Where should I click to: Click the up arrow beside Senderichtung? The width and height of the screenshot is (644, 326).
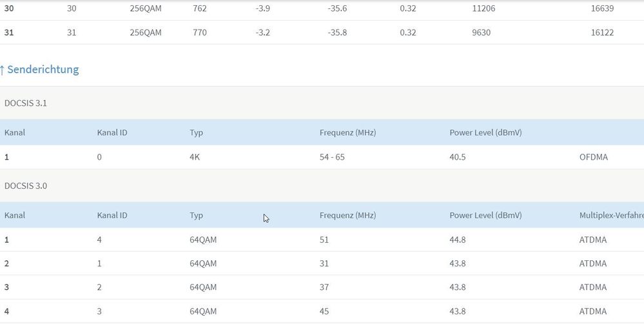click(3, 70)
